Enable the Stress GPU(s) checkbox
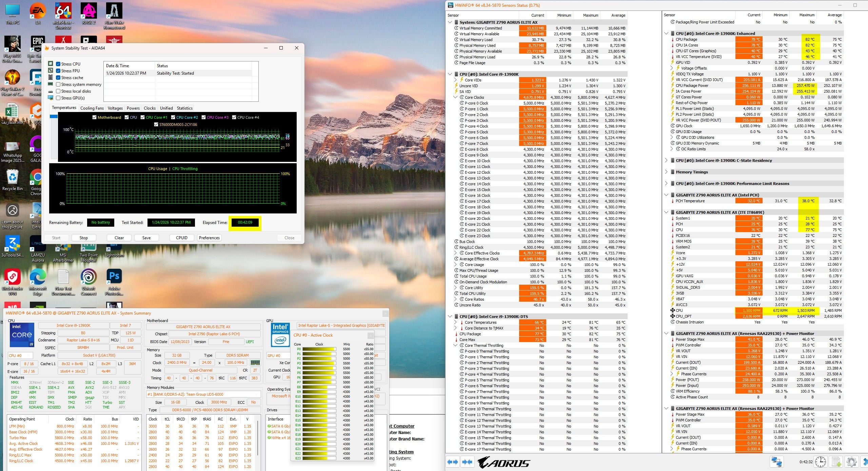This screenshot has width=868, height=471. point(58,98)
